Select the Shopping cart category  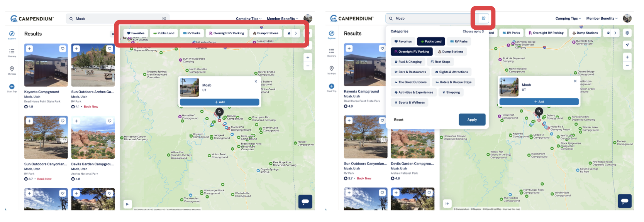click(x=451, y=92)
